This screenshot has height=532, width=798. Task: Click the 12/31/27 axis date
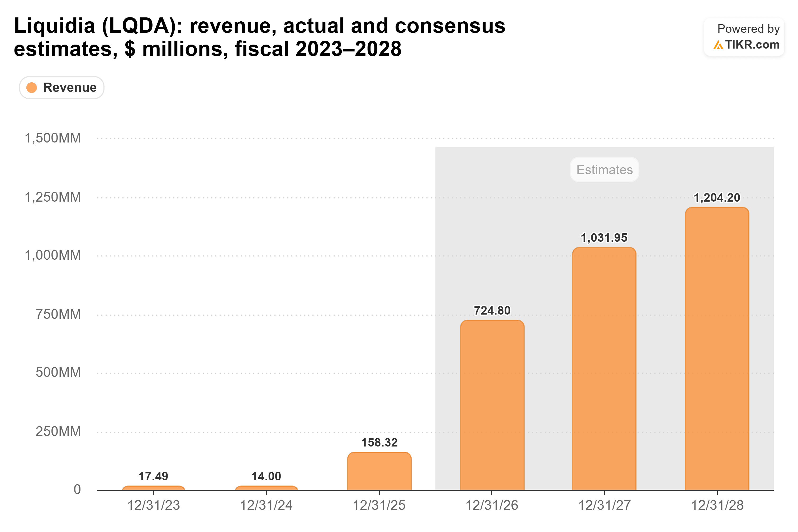click(605, 506)
